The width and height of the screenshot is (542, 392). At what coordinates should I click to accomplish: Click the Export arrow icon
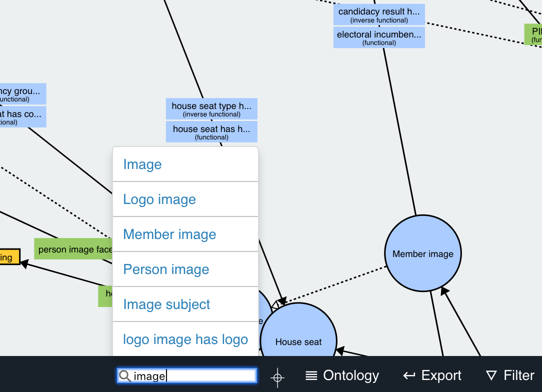click(x=409, y=375)
